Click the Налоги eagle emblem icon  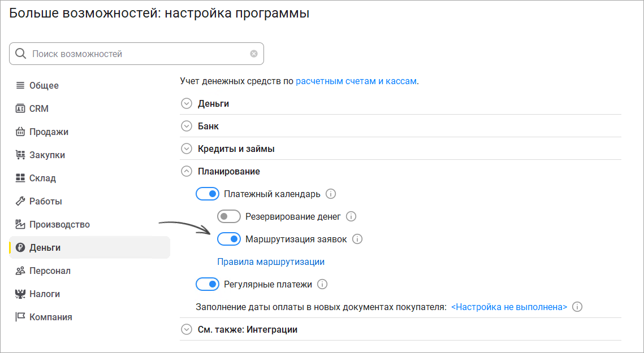(20, 294)
